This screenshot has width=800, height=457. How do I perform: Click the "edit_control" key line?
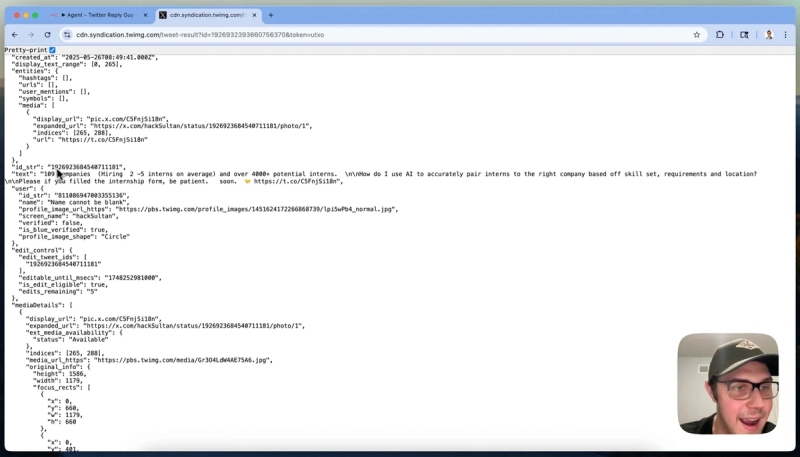(42, 250)
